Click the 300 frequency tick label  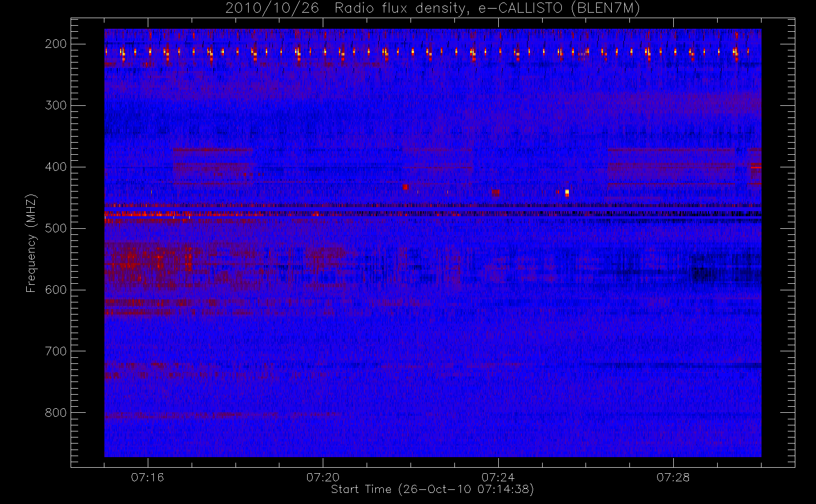[x=55, y=105]
